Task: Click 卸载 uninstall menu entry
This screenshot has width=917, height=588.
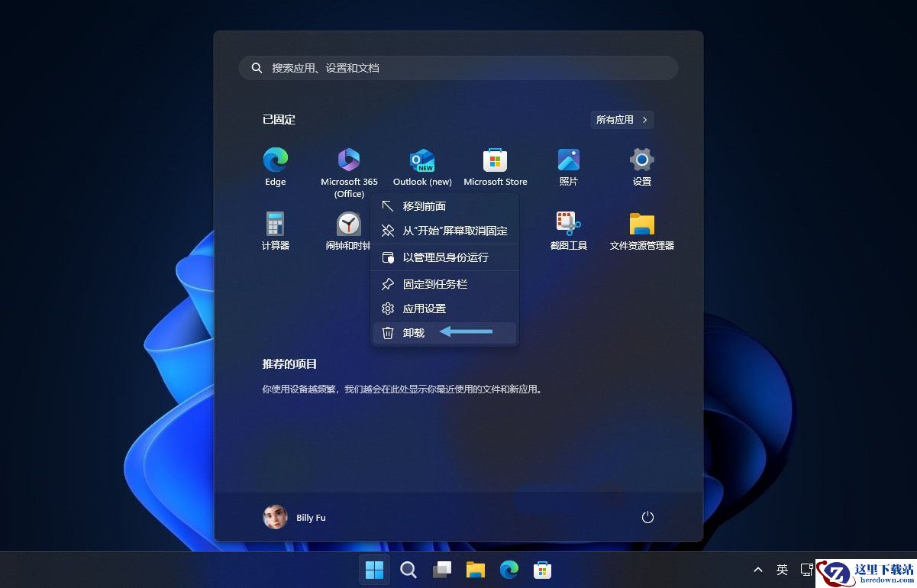Action: [444, 333]
